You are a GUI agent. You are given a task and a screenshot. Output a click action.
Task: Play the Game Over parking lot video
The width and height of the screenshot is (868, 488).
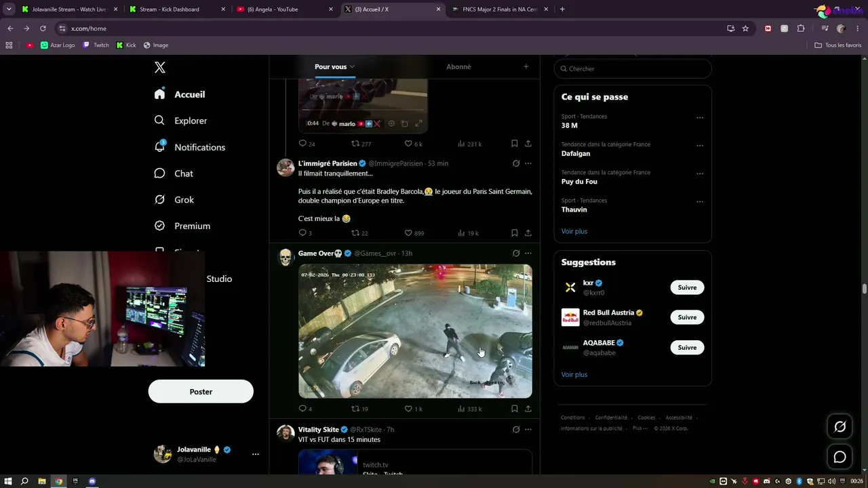(415, 331)
